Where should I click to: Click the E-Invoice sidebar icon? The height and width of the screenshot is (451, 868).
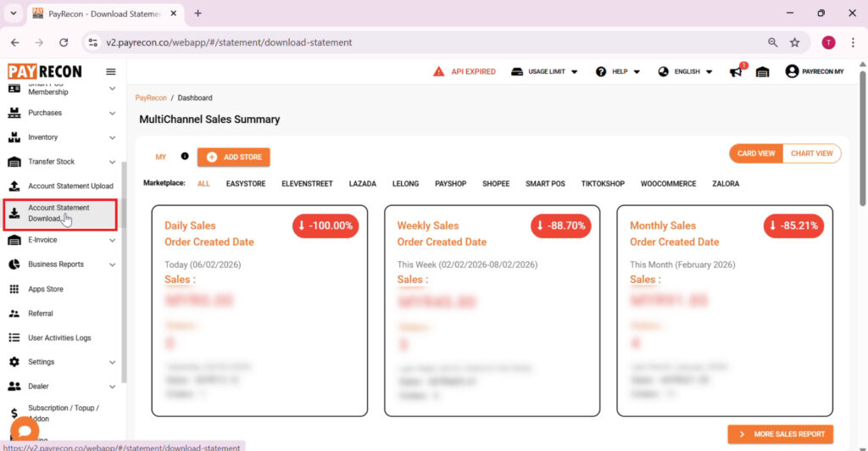tap(14, 240)
